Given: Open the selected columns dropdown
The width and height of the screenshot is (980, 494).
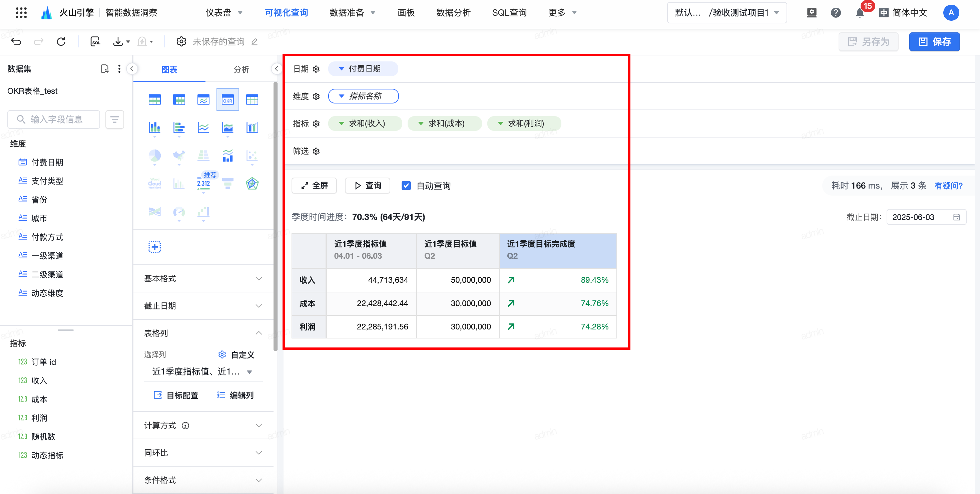Looking at the screenshot, I should (203, 372).
